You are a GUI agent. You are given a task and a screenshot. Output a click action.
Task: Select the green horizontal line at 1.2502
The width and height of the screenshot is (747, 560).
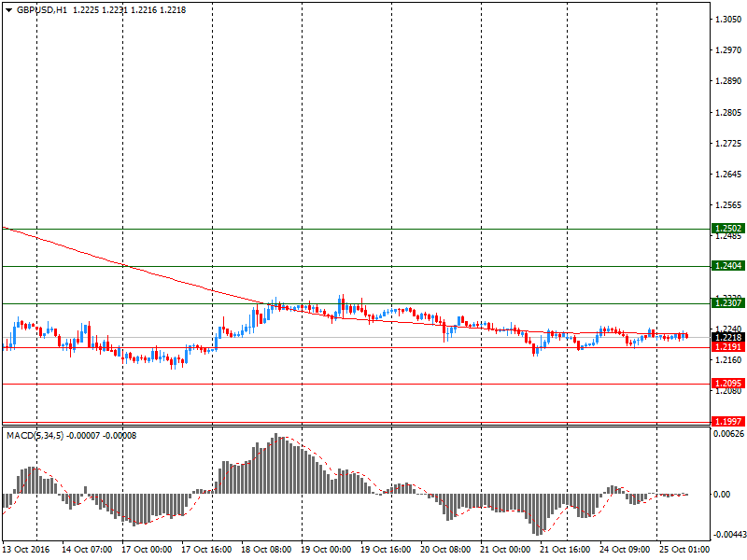pos(357,229)
